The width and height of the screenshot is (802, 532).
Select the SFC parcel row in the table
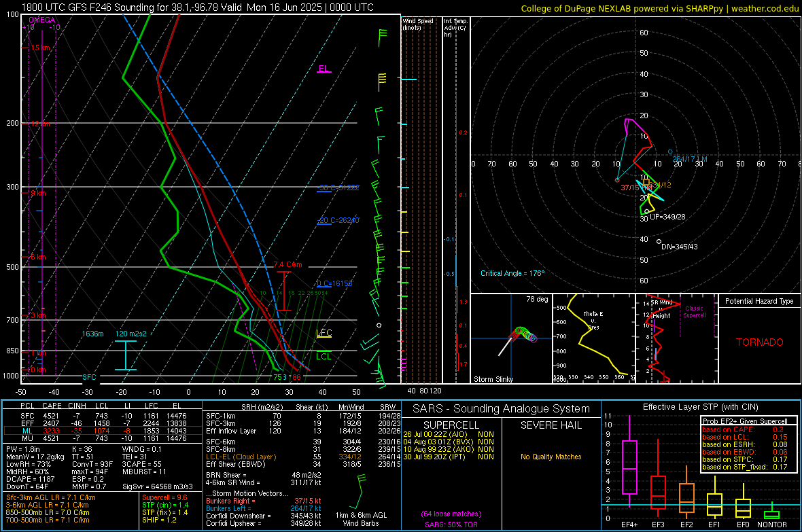coord(103,416)
